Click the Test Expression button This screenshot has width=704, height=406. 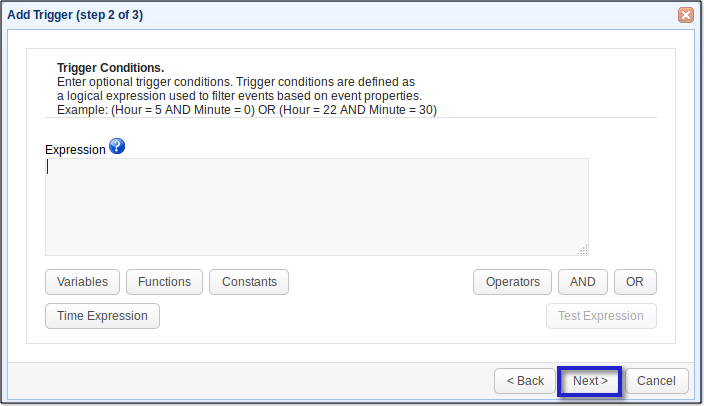tap(601, 316)
